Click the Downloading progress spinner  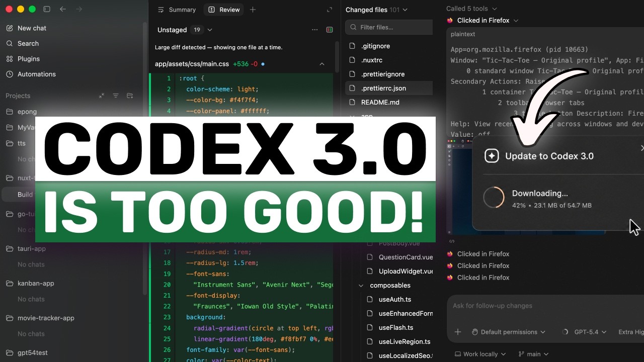tap(494, 198)
